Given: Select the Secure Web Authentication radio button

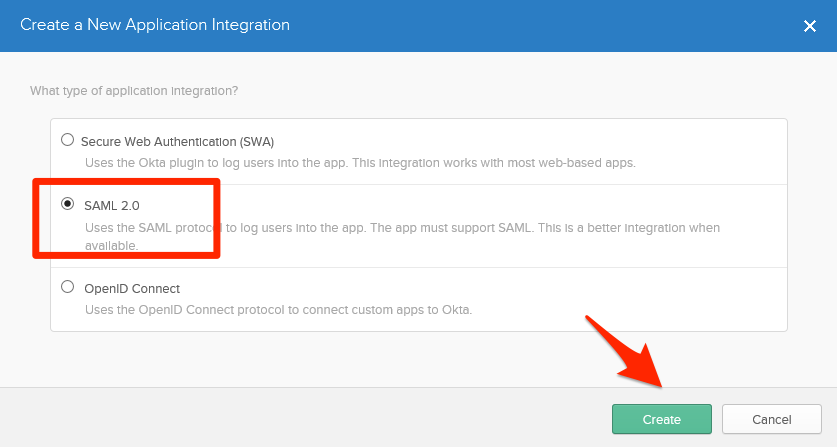Looking at the screenshot, I should (68, 140).
